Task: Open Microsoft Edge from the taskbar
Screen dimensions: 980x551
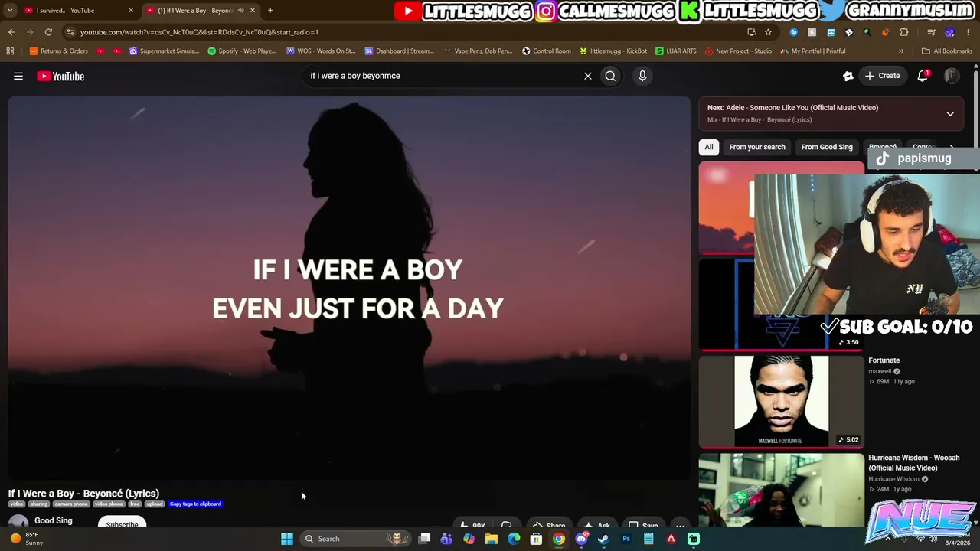Action: (514, 539)
